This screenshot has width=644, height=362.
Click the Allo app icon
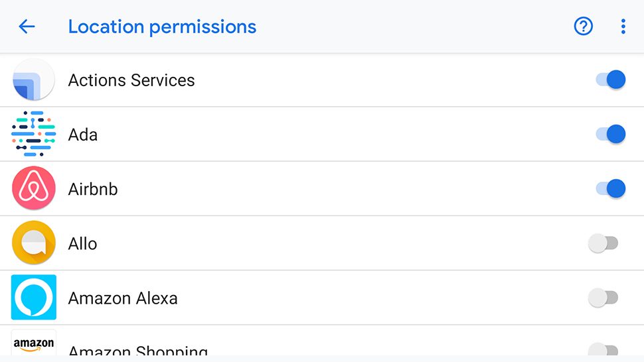pyautogui.click(x=34, y=243)
